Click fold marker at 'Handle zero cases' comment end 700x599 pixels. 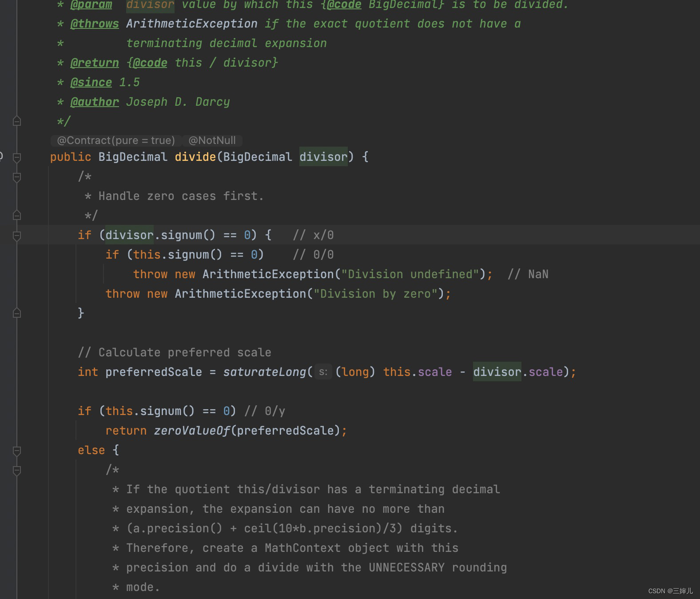click(x=17, y=216)
